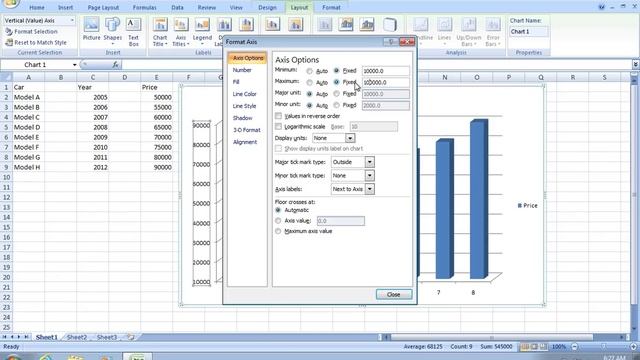Click Format Selection in Current Selection
640x360 pixels.
pos(31,31)
